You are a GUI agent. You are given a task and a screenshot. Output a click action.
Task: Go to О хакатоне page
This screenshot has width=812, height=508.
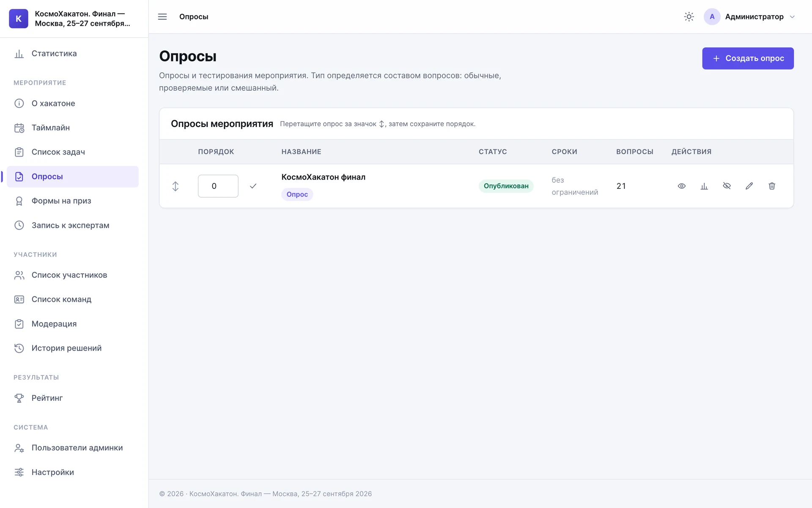tap(73, 103)
